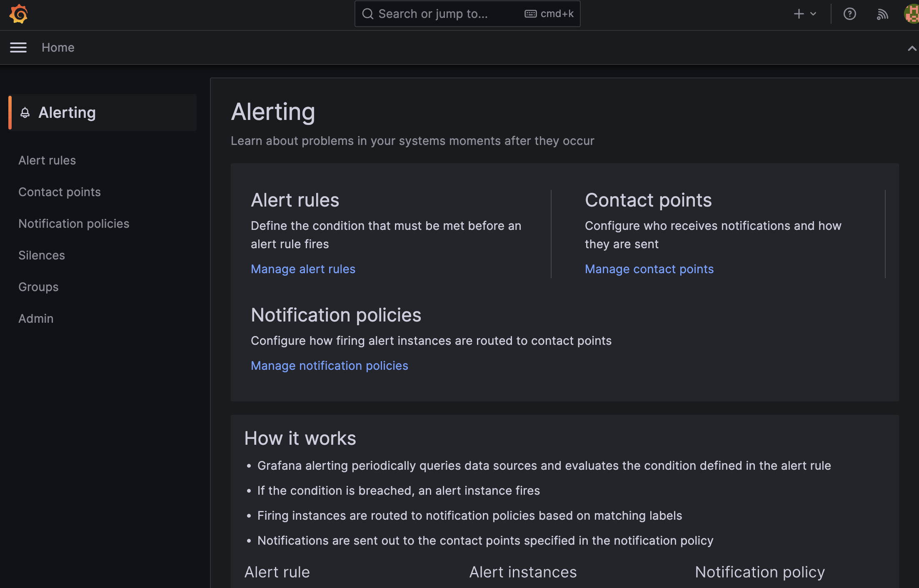
Task: Open Contact points in the sidebar
Action: point(60,192)
